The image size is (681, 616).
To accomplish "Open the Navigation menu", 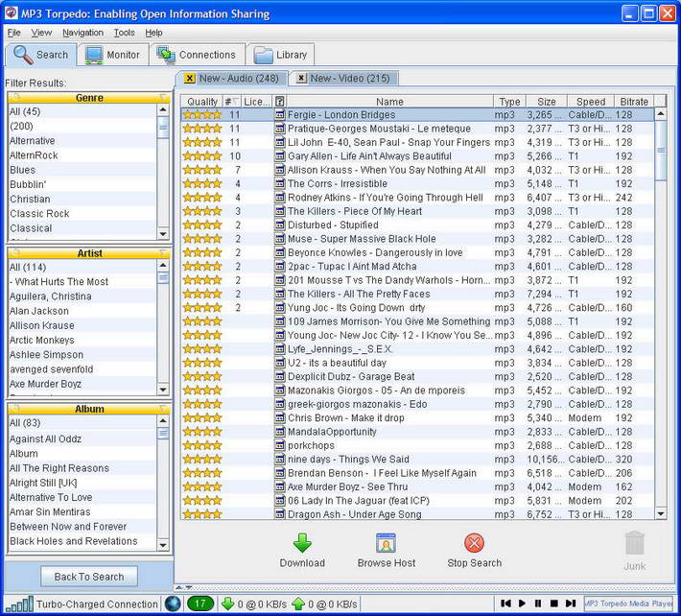I will (x=82, y=33).
